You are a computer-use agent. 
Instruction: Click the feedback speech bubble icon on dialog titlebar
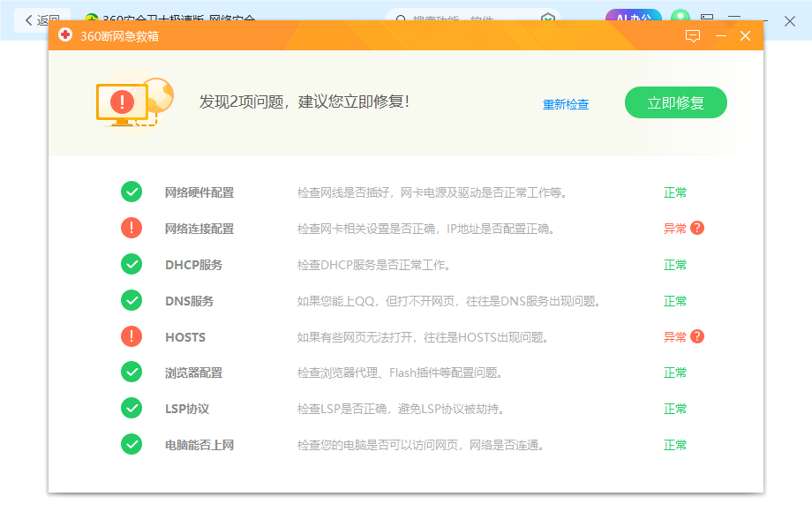pyautogui.click(x=692, y=35)
